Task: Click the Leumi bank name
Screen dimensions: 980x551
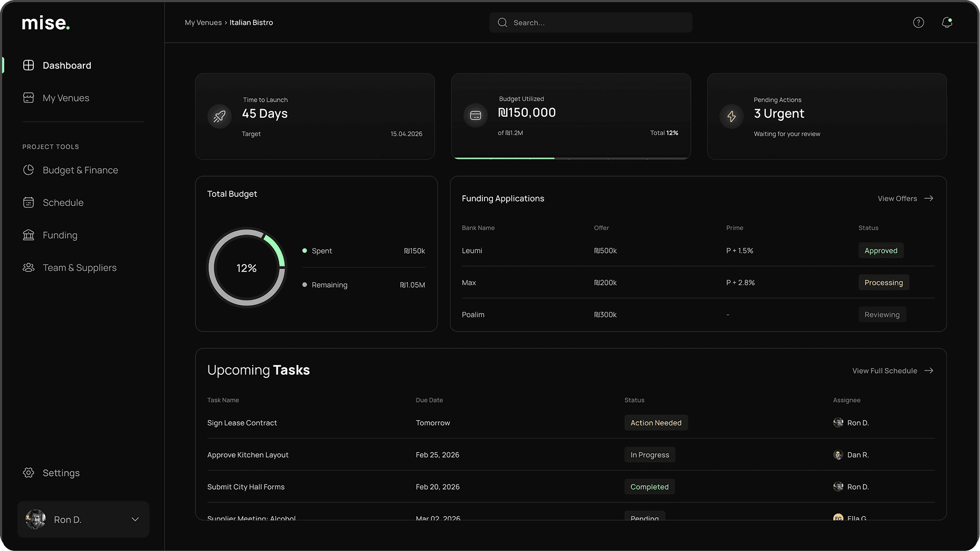Action: (472, 251)
